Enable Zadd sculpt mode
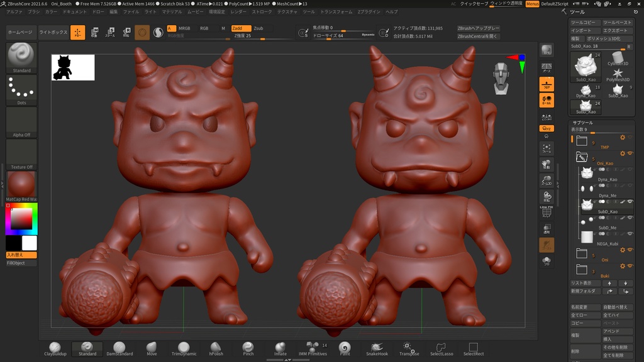This screenshot has width=644, height=362. pos(241,28)
